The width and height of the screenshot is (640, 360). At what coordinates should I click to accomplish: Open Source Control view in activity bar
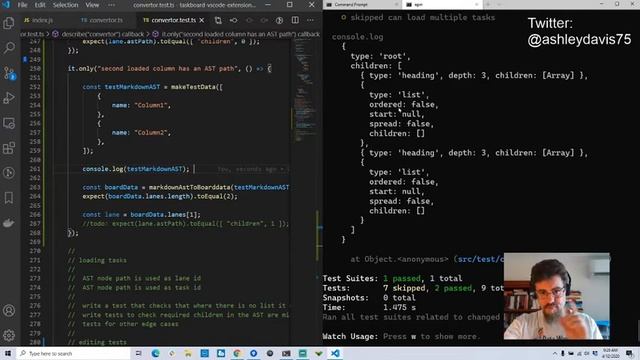(9, 73)
